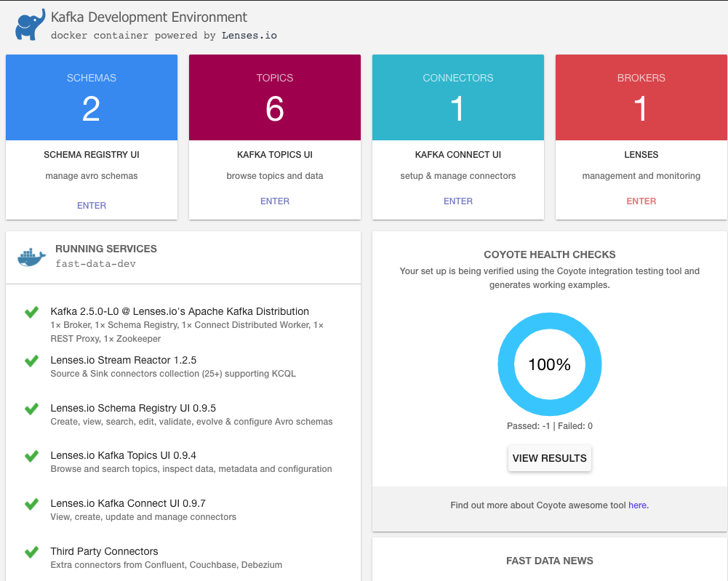Click 'Kafka Development Environment' title
This screenshot has width=728, height=581.
[x=149, y=17]
